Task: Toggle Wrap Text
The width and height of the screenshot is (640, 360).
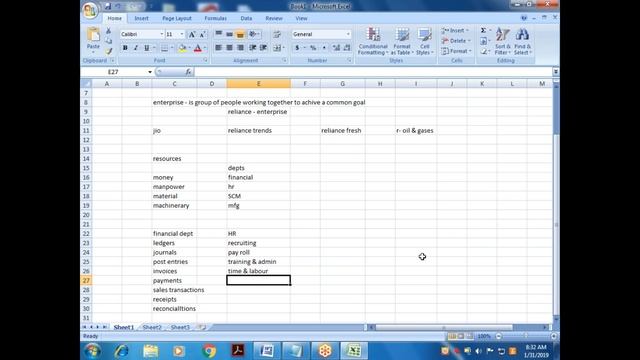Action: (x=277, y=34)
